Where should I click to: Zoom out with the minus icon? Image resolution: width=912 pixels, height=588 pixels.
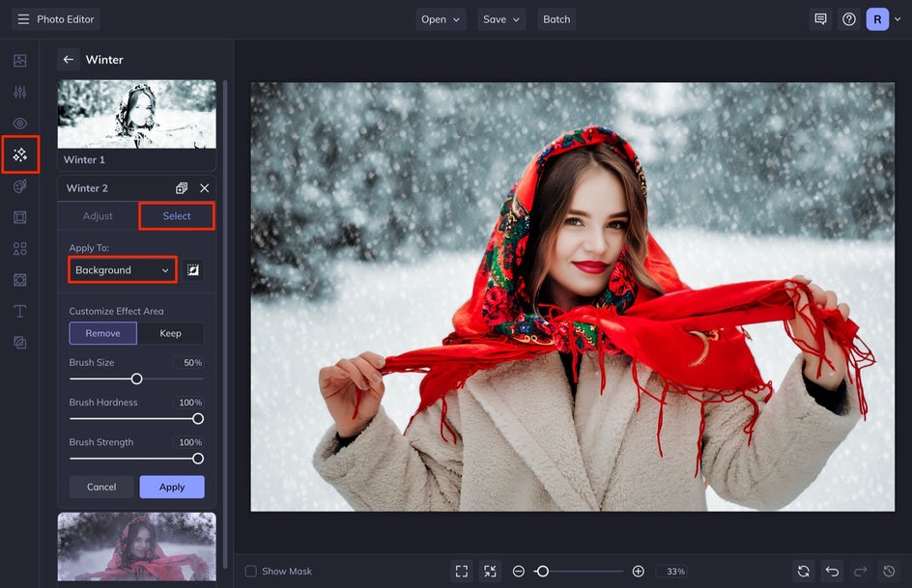coord(518,572)
